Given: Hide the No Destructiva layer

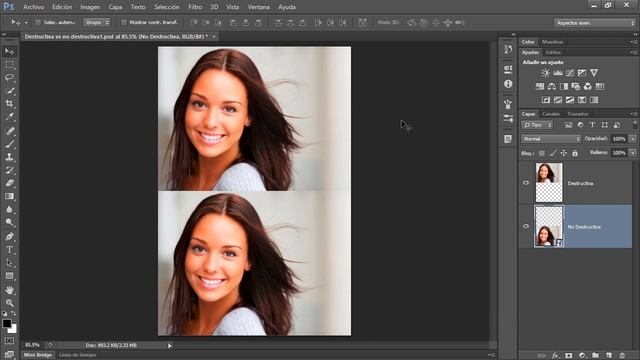Looking at the screenshot, I should point(526,226).
